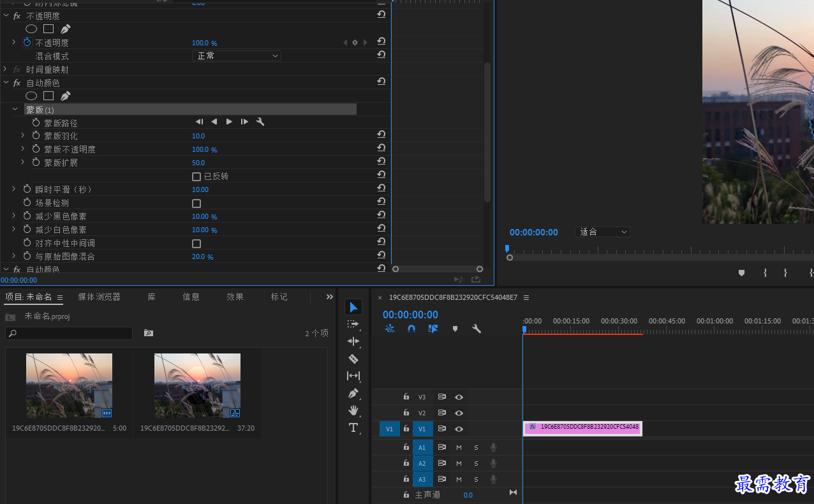Switch to 信息 tab
This screenshot has height=504, width=814.
(191, 297)
